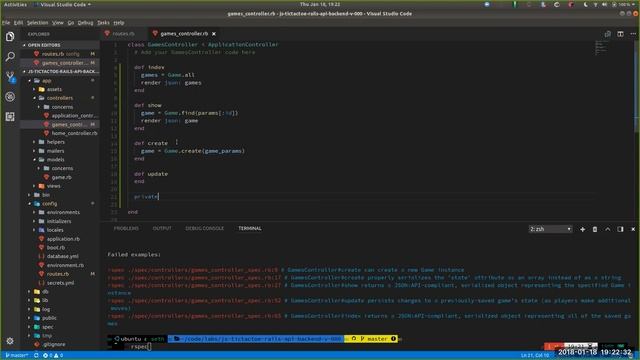Screen dimensions: 640x360
Task: Open the 2: zsh terminal selector dropdown
Action: click(x=550, y=229)
